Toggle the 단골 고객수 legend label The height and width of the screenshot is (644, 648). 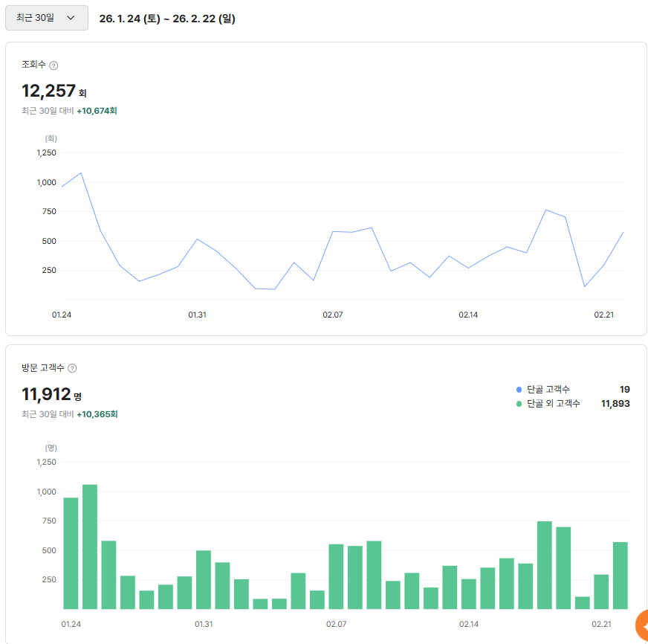pos(548,390)
